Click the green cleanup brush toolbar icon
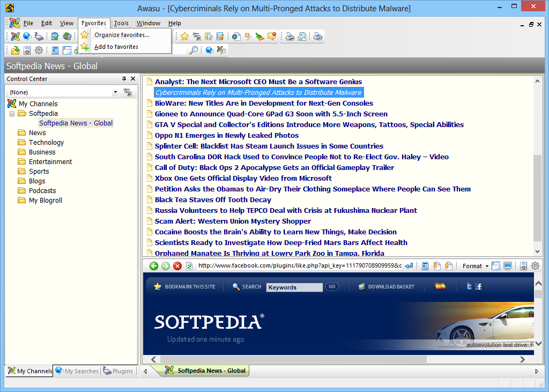Viewport: 549px width, 392px height. (x=259, y=36)
